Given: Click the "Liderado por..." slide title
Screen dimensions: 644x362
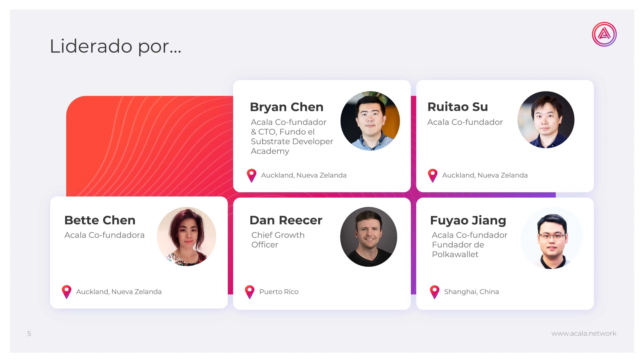Looking at the screenshot, I should pyautogui.click(x=115, y=46).
